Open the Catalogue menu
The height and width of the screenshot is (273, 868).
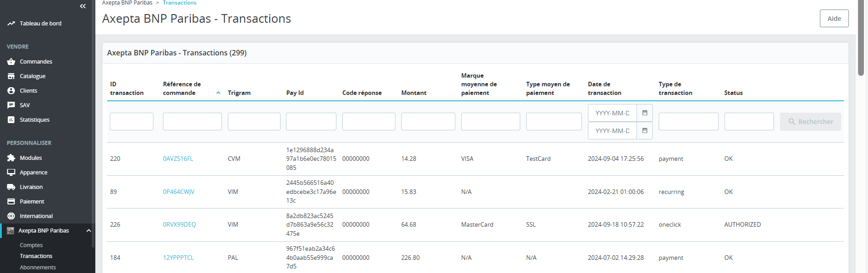click(x=33, y=76)
